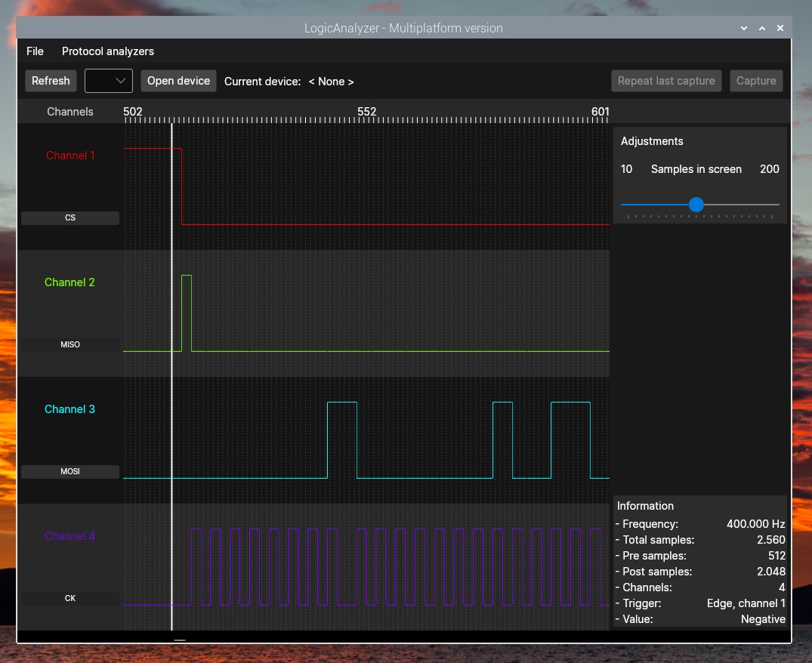Expand the device selection dropdown
This screenshot has height=663, width=812.
pyautogui.click(x=109, y=81)
